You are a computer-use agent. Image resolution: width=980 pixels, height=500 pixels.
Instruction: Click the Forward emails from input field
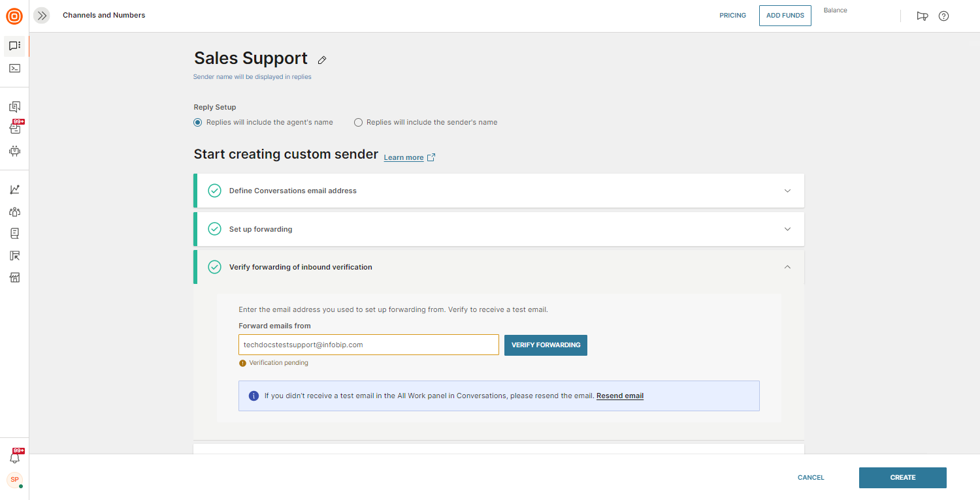[368, 345]
